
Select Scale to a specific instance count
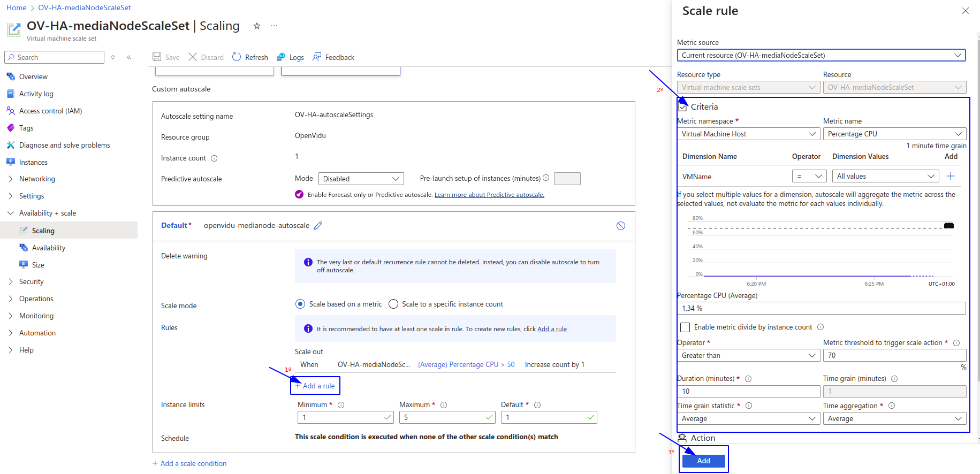[x=393, y=304]
